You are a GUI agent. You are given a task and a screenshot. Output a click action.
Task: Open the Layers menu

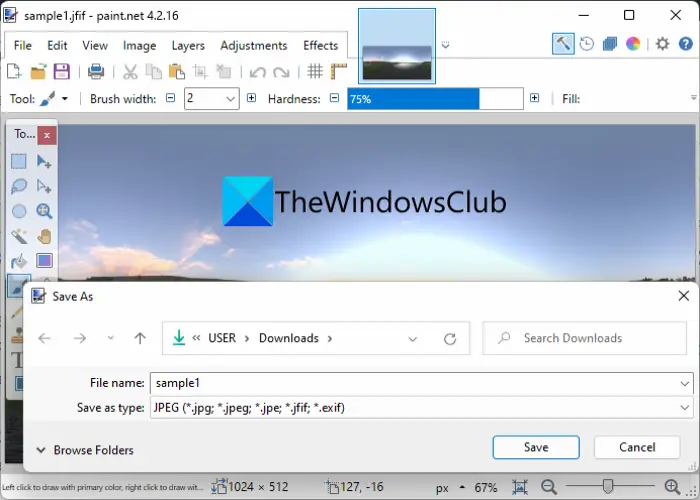(x=188, y=46)
